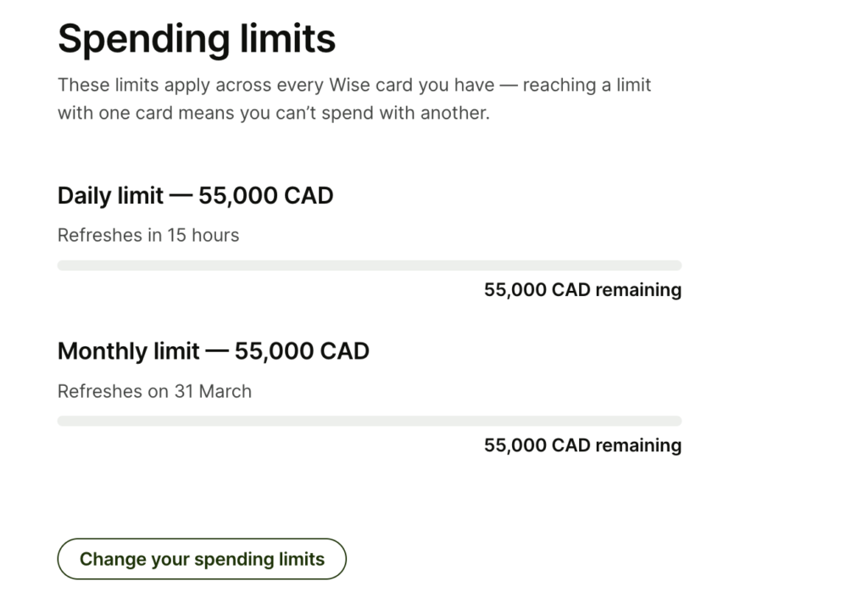Click the Refreshes on 31 March text
The width and height of the screenshot is (868, 609).
154,391
